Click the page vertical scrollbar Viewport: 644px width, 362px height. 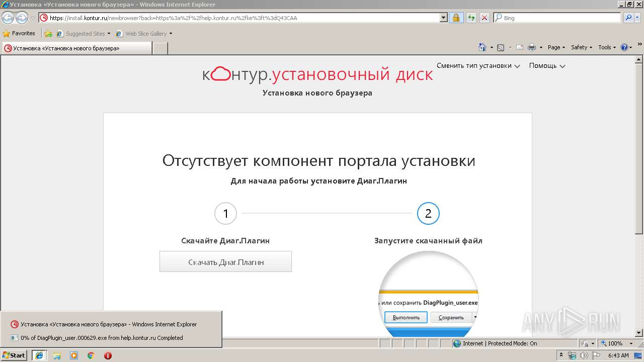coord(639,196)
